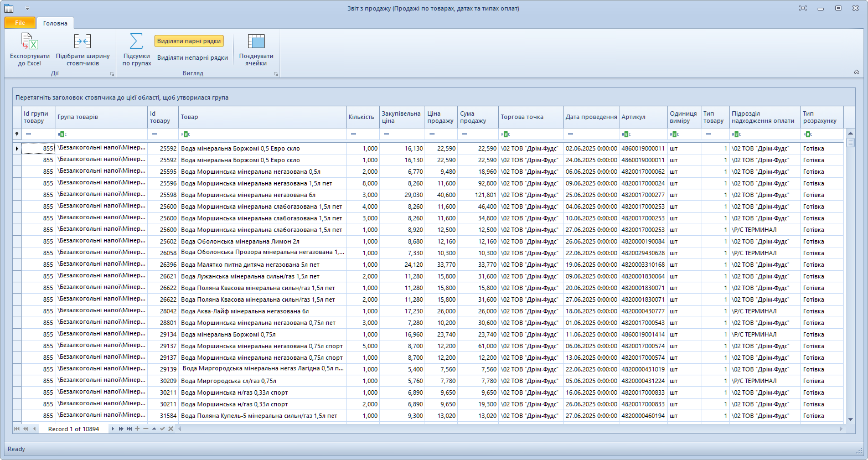Open filter condition for Кількість column
This screenshot has width=868, height=460.
point(353,135)
